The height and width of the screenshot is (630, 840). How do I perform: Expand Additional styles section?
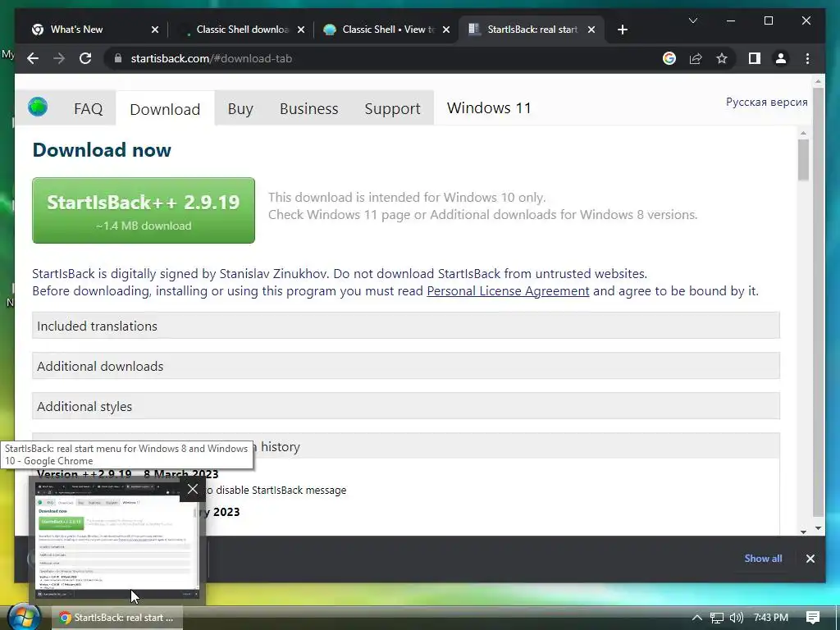405,406
